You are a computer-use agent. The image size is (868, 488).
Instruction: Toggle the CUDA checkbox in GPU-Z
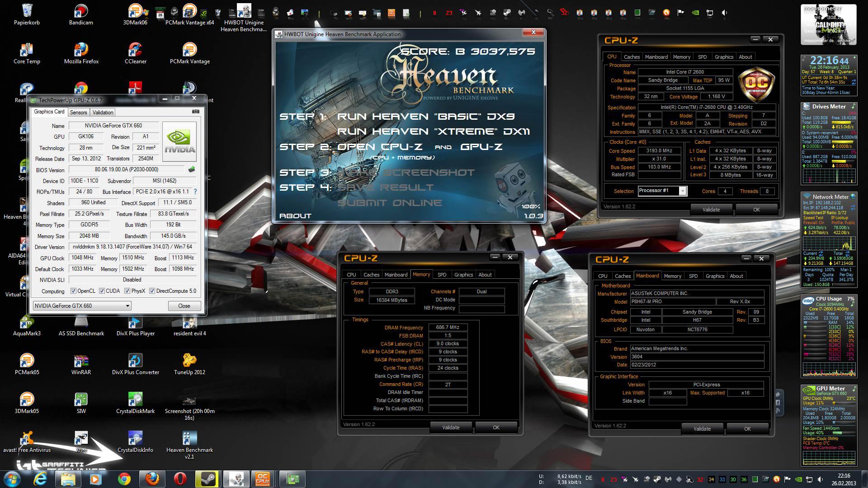(102, 291)
